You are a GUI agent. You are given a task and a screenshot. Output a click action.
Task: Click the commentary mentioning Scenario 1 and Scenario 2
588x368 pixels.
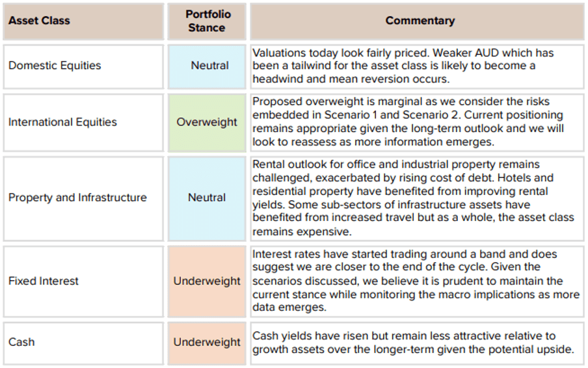(417, 122)
